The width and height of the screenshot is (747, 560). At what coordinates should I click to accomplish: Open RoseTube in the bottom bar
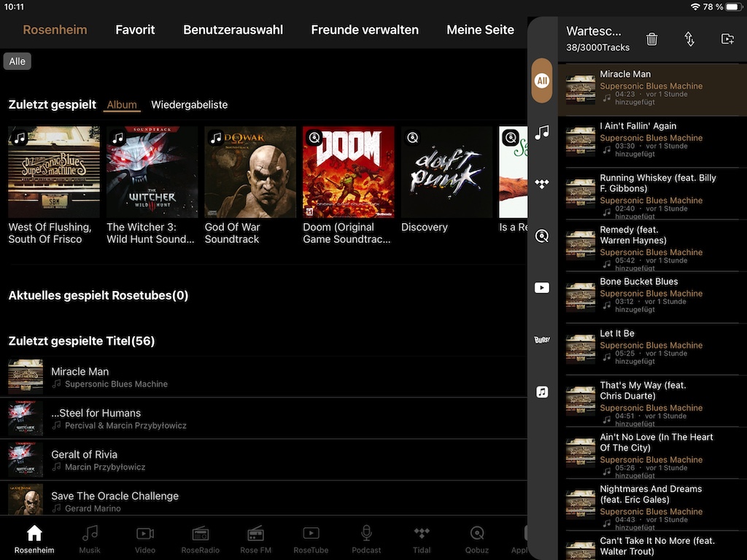click(x=311, y=540)
